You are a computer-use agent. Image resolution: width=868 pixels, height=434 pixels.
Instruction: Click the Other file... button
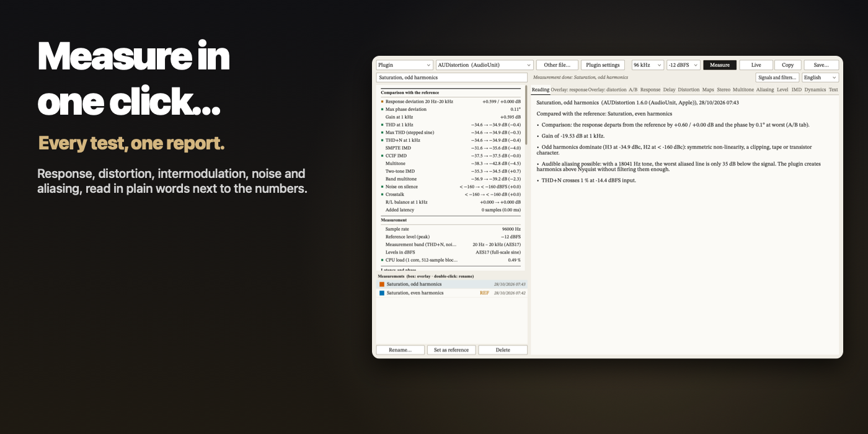557,65
